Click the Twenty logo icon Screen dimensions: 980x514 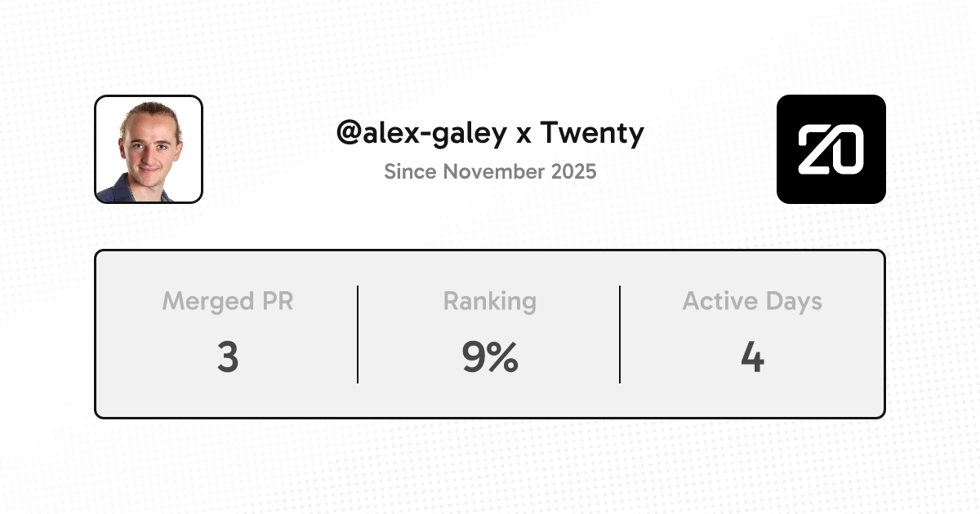(831, 149)
